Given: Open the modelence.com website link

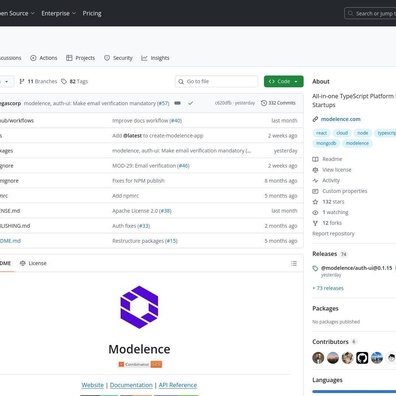Looking at the screenshot, I should click(341, 119).
